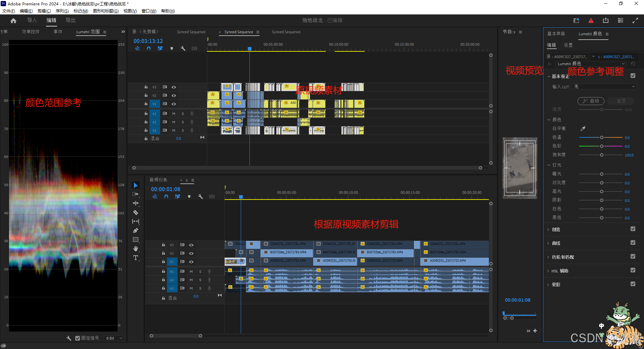This screenshot has height=349, width=644.
Task: Open the File menu
Action: [9, 11]
